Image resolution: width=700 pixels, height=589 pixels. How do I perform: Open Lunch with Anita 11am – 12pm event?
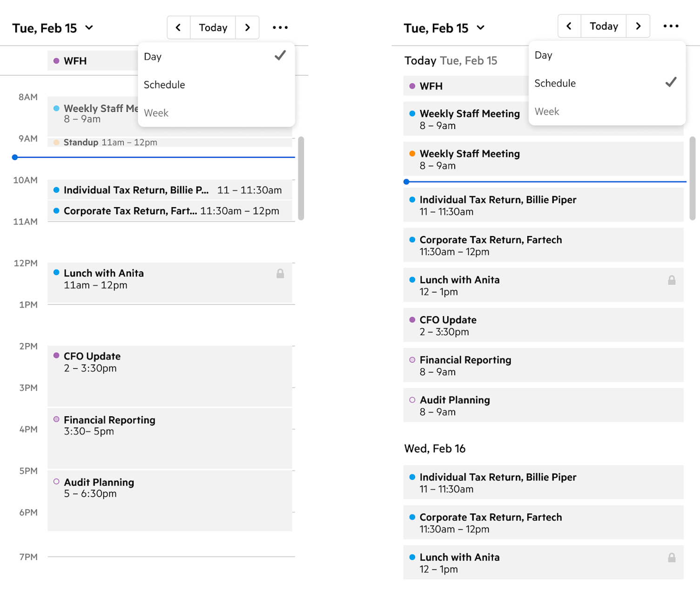[170, 283]
